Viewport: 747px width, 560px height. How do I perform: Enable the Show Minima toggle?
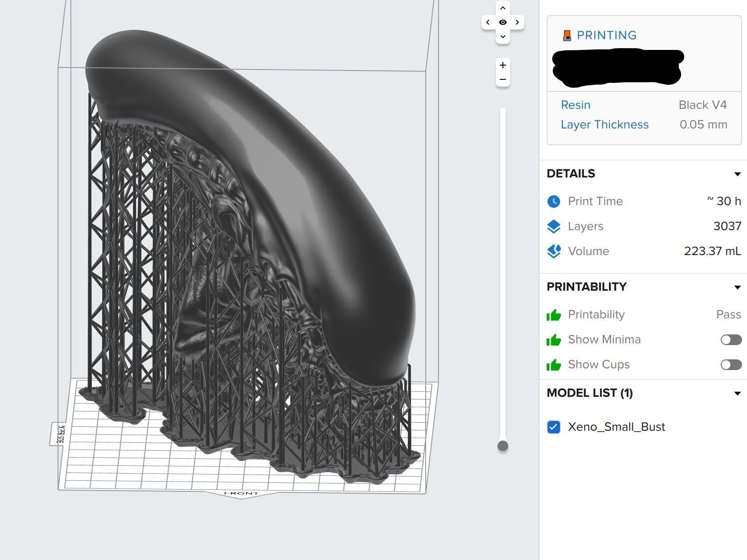pyautogui.click(x=731, y=340)
